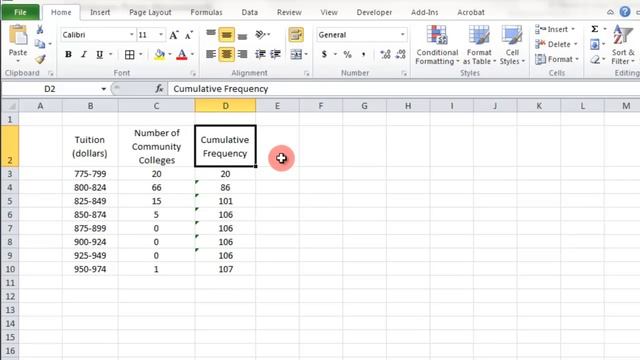Viewport: 640px width, 360px height.
Task: Switch to the Data tab
Action: click(x=249, y=12)
